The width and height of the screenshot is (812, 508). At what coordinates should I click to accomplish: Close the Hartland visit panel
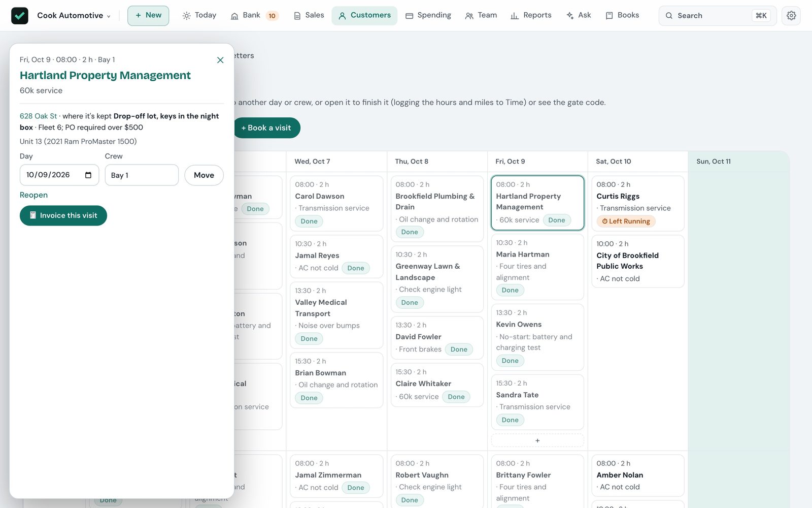pyautogui.click(x=220, y=60)
